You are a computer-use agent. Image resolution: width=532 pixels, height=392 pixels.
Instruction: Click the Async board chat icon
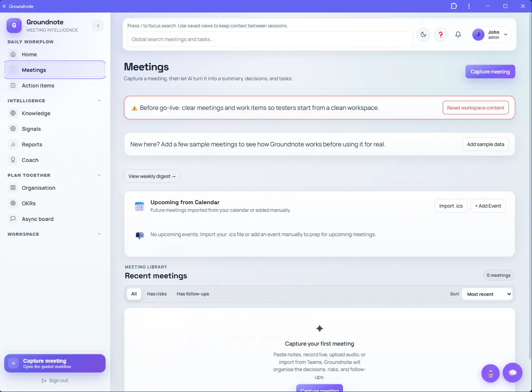(13, 219)
